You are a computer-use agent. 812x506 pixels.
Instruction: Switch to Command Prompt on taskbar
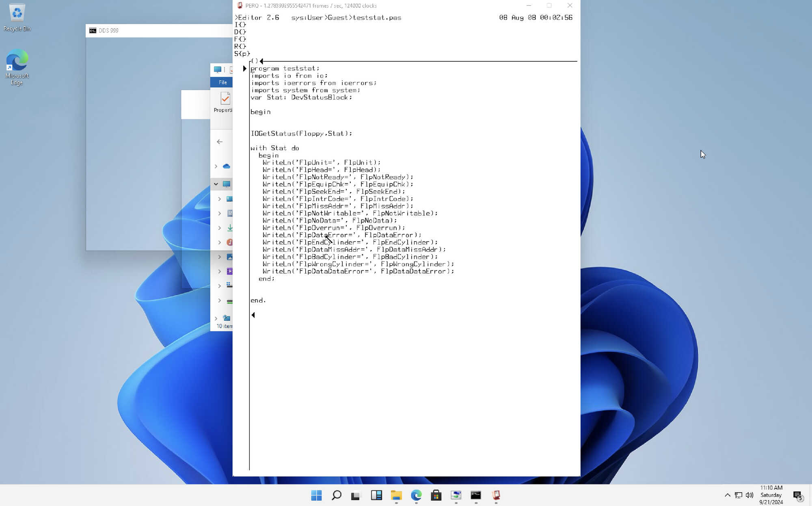[475, 495]
